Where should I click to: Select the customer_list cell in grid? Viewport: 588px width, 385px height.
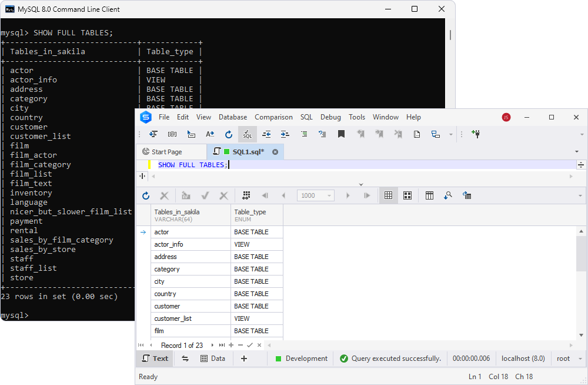tap(191, 318)
